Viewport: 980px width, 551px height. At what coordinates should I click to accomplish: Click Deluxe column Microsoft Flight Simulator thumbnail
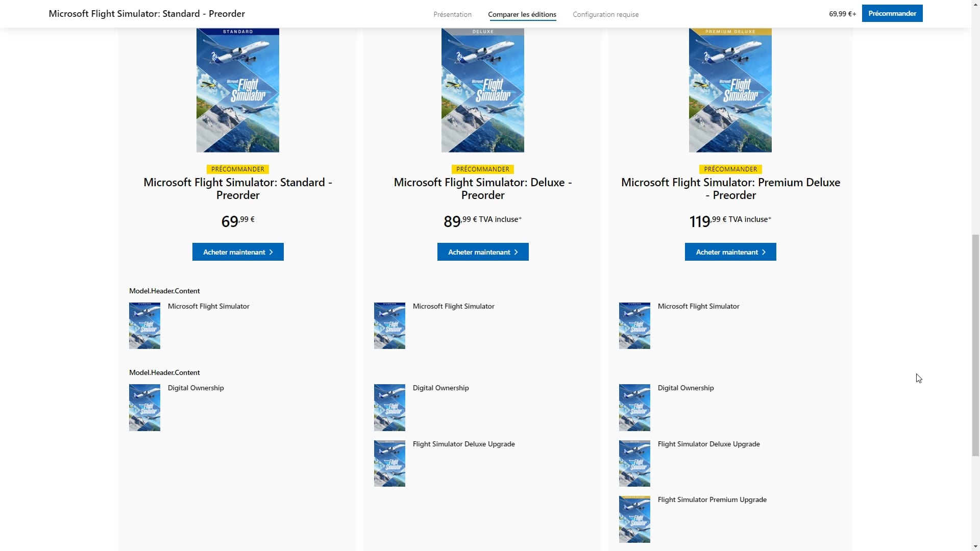(x=389, y=325)
